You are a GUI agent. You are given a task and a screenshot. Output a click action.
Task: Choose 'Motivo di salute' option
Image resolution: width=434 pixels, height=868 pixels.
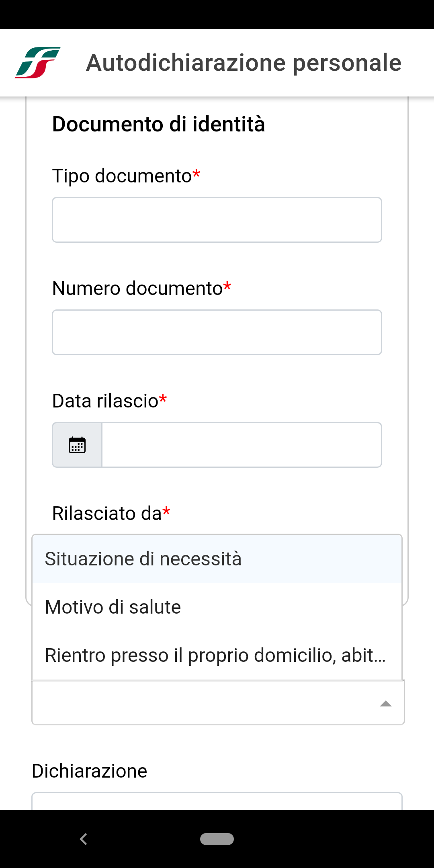click(217, 607)
